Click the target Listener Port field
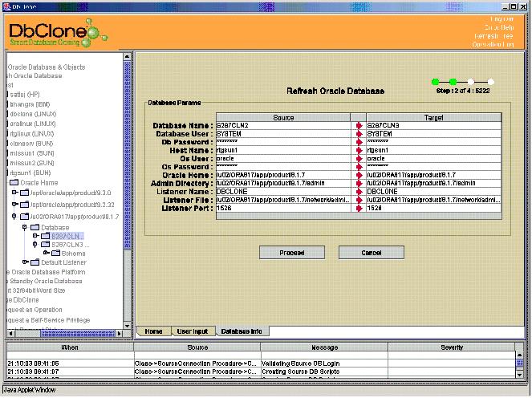Image resolution: width=532 pixels, height=398 pixels. point(433,208)
